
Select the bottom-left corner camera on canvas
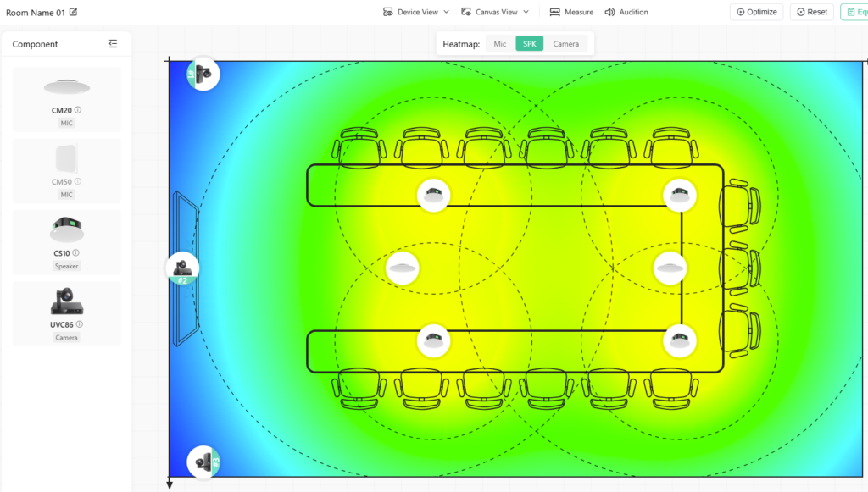(203, 462)
